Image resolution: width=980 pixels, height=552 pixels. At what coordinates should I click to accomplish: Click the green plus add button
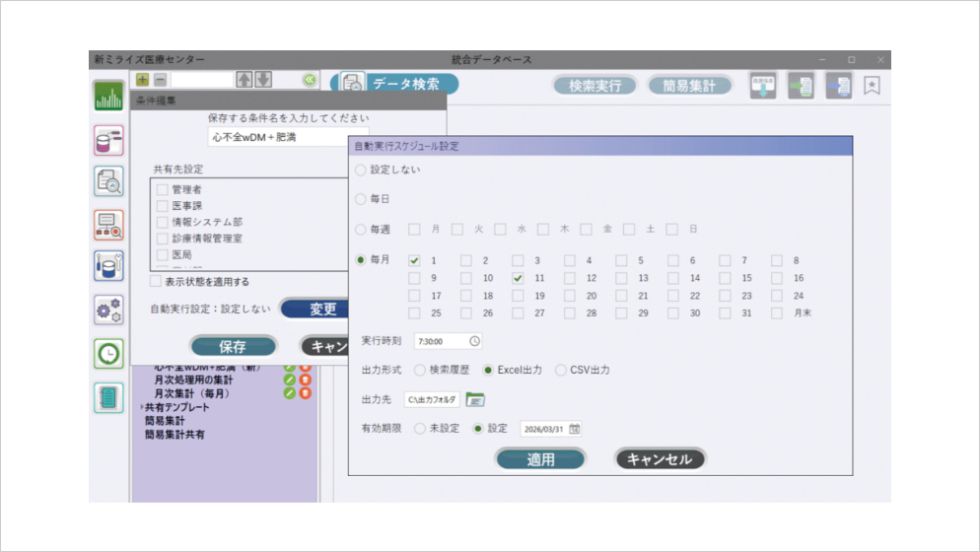tap(142, 80)
